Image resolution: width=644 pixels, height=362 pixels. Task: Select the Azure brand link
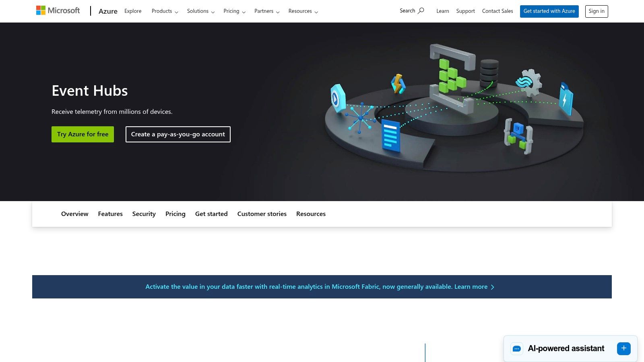(x=108, y=11)
